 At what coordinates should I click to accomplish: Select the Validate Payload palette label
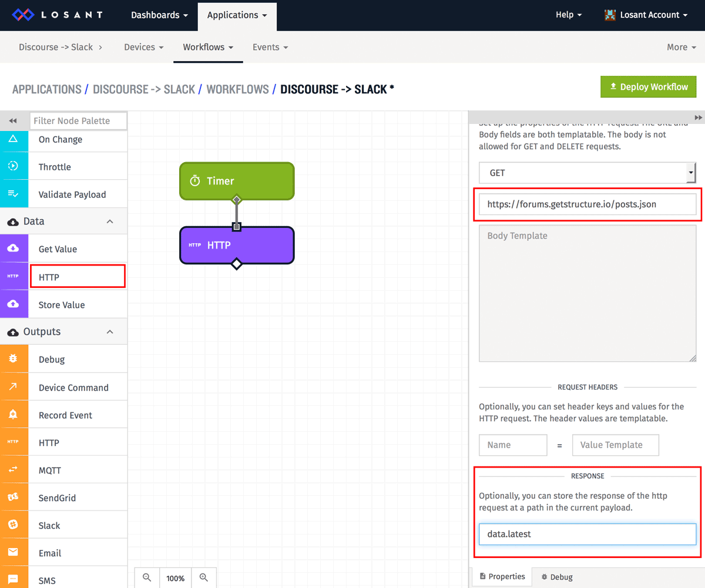pyautogui.click(x=72, y=194)
